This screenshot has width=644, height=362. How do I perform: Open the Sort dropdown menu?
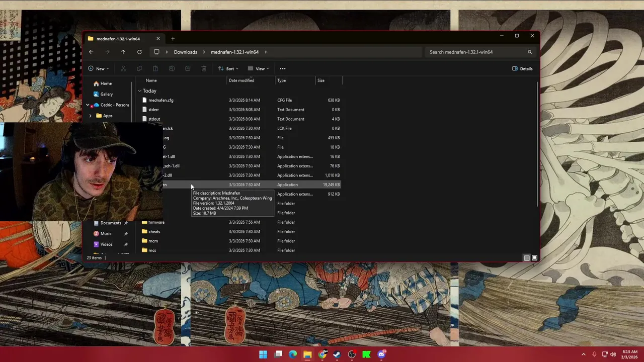pos(228,68)
